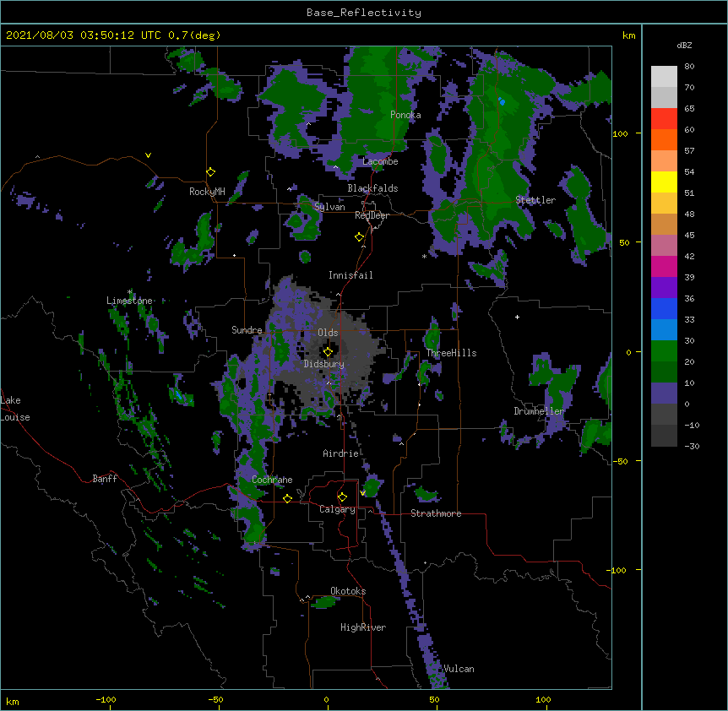The image size is (728, 711).
Task: Click the Sundre label
Action: coord(247,330)
